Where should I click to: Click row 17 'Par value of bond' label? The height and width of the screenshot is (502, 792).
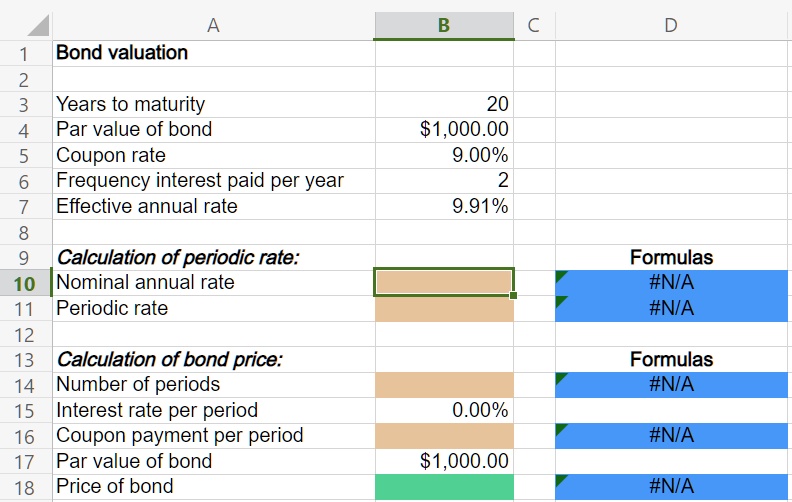[x=134, y=462]
